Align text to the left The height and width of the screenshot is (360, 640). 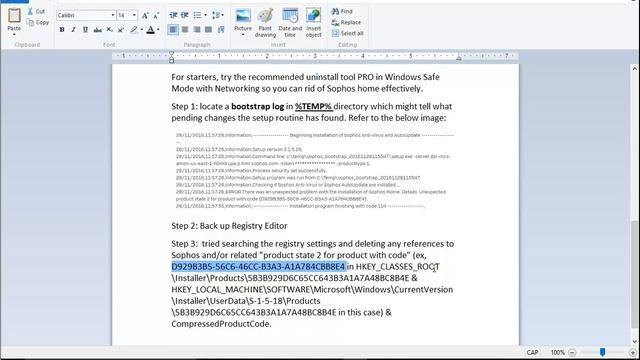pyautogui.click(x=173, y=29)
